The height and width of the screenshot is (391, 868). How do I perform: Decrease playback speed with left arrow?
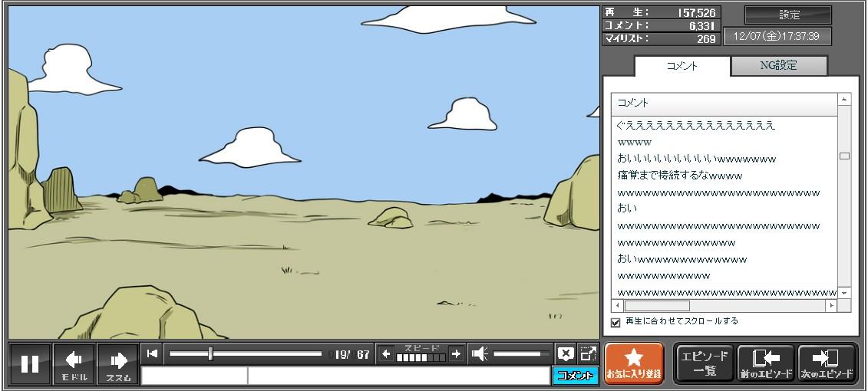click(386, 353)
